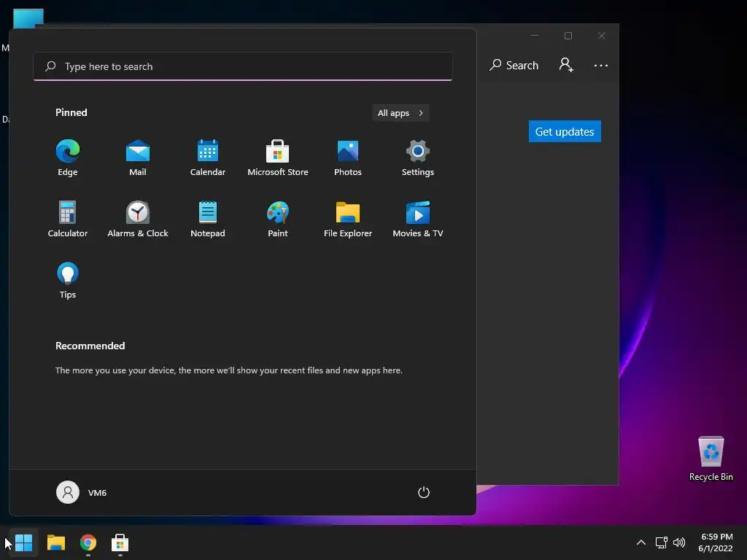The height and width of the screenshot is (560, 747).
Task: Click the volume speaker icon in tray
Action: click(679, 542)
